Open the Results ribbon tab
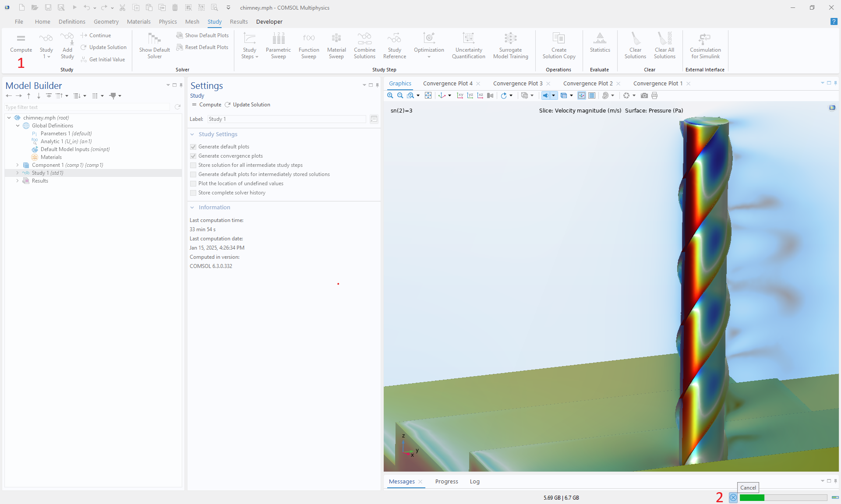 click(x=239, y=21)
